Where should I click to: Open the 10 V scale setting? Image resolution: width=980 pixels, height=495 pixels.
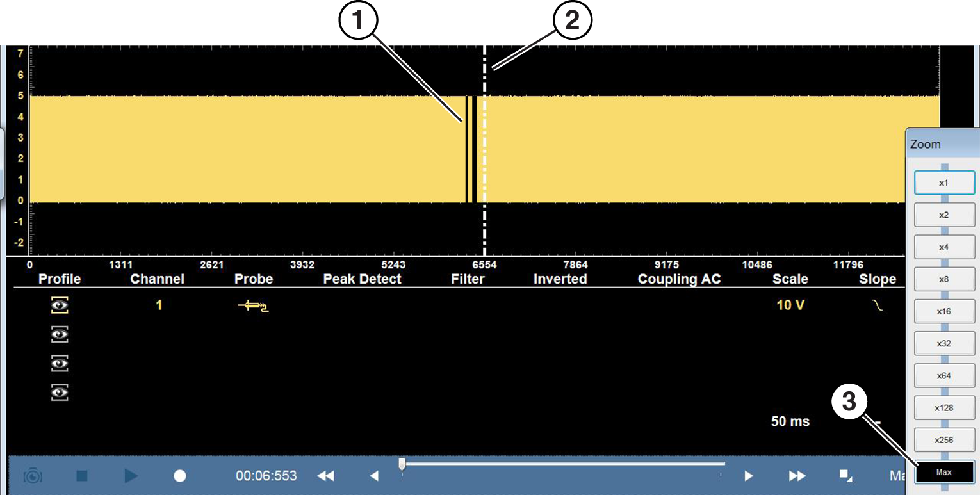click(x=790, y=305)
